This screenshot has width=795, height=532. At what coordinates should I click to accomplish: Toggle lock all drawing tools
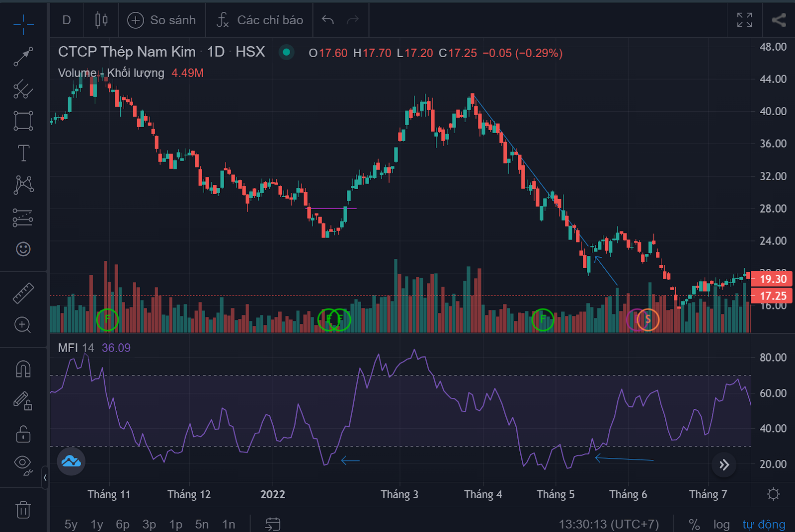pyautogui.click(x=23, y=434)
